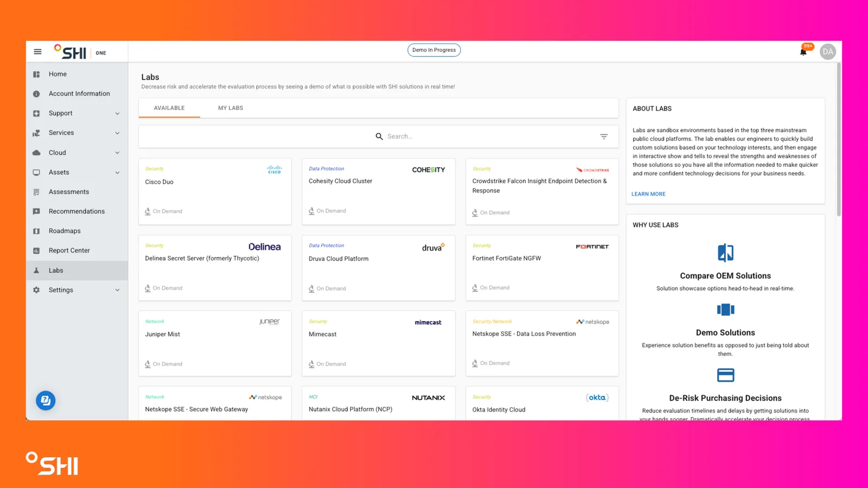Viewport: 868px width, 488px height.
Task: Click the De-Risk Purchasing card icon
Action: [725, 375]
